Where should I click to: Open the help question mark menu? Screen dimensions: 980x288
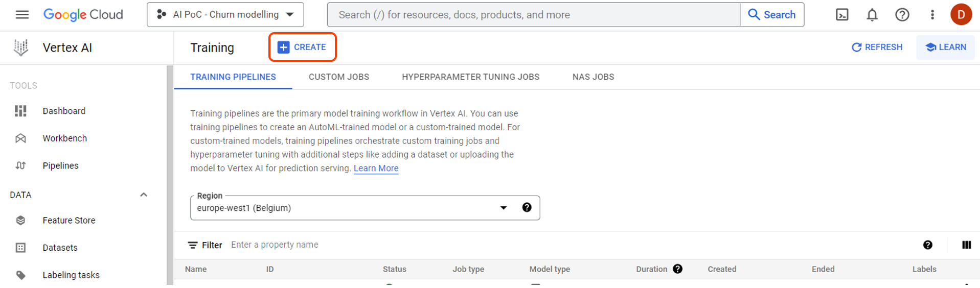point(902,15)
